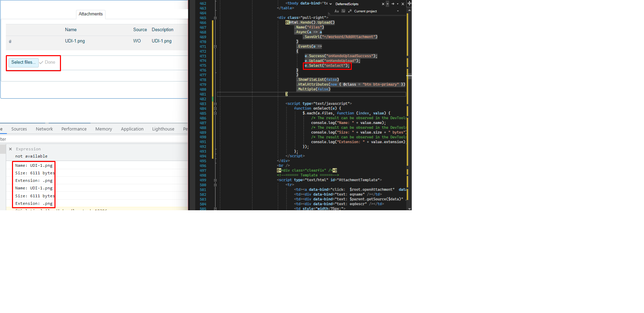Close the find bar in the editor
This screenshot has height=313, width=644.
coord(403,4)
